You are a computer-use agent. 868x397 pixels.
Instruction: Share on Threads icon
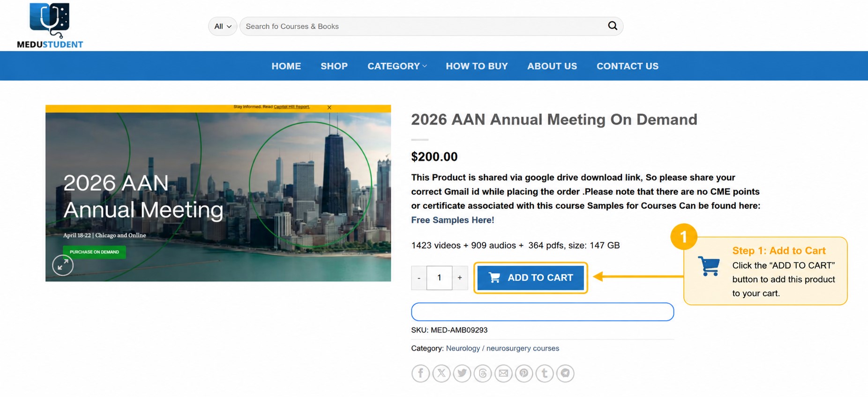click(x=482, y=373)
